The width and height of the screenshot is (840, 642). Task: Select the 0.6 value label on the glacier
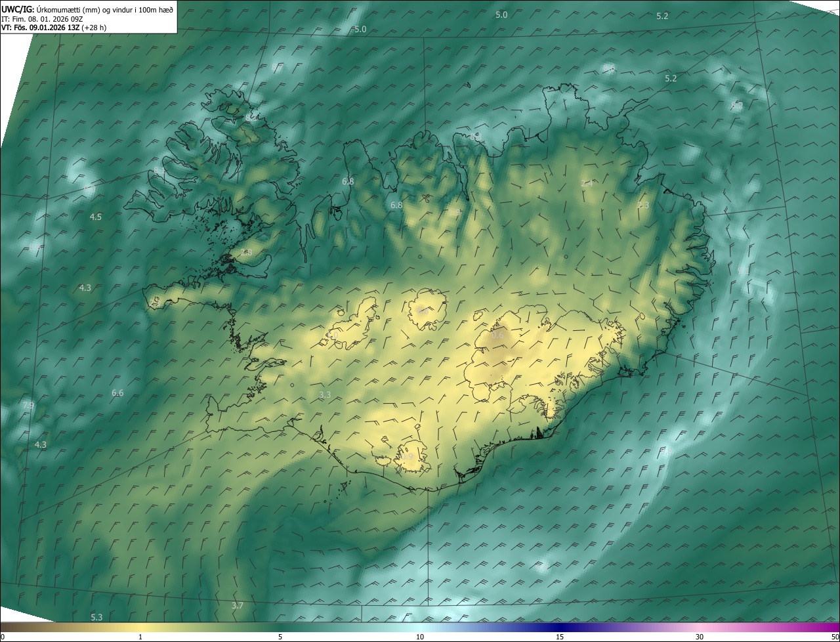click(497, 335)
